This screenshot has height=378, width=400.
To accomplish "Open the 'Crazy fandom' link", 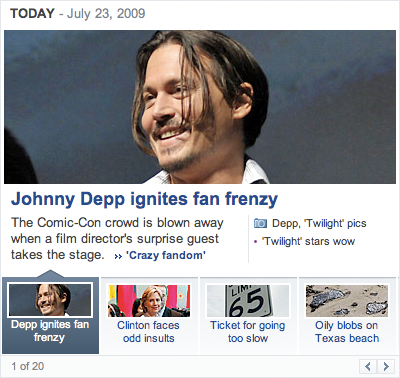I will [166, 255].
